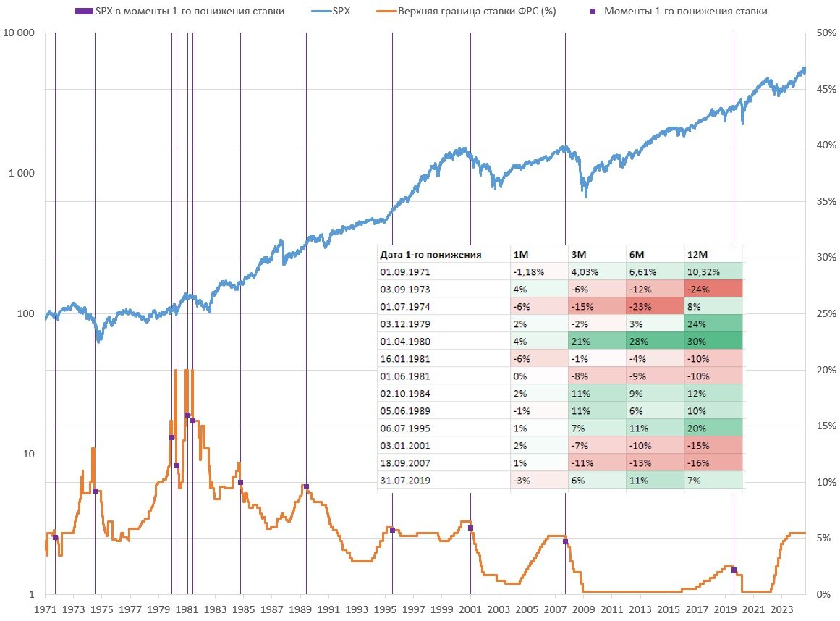This screenshot has width=840, height=621.
Task: Click the 10 000 label on left axis
Action: coord(19,33)
